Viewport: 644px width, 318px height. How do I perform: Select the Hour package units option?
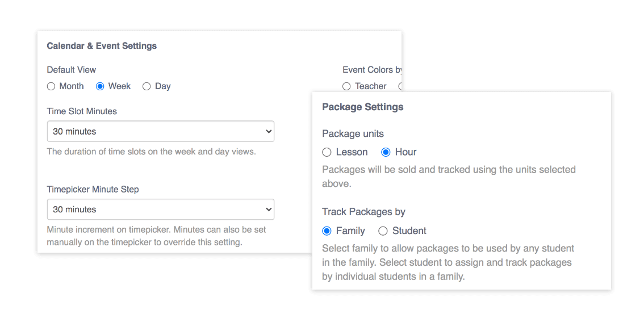click(386, 152)
